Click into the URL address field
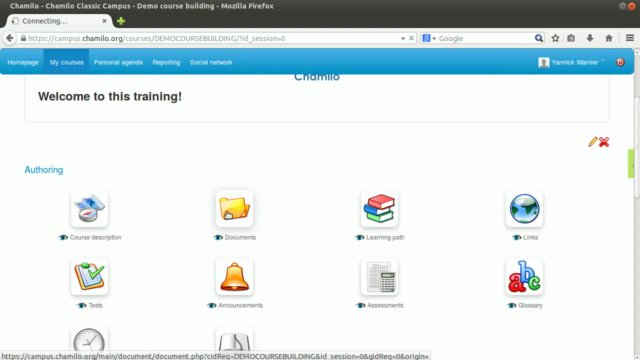640x360 pixels. click(x=212, y=38)
